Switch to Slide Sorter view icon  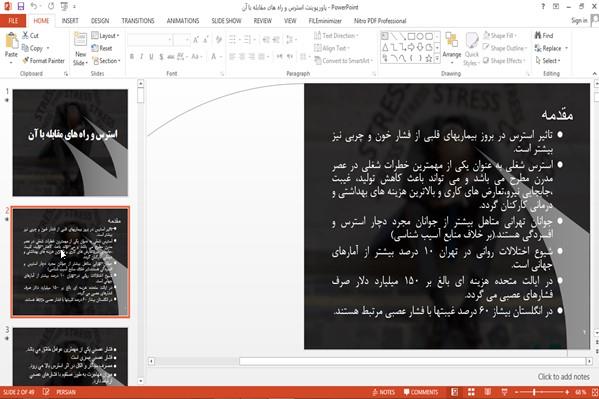[471, 392]
